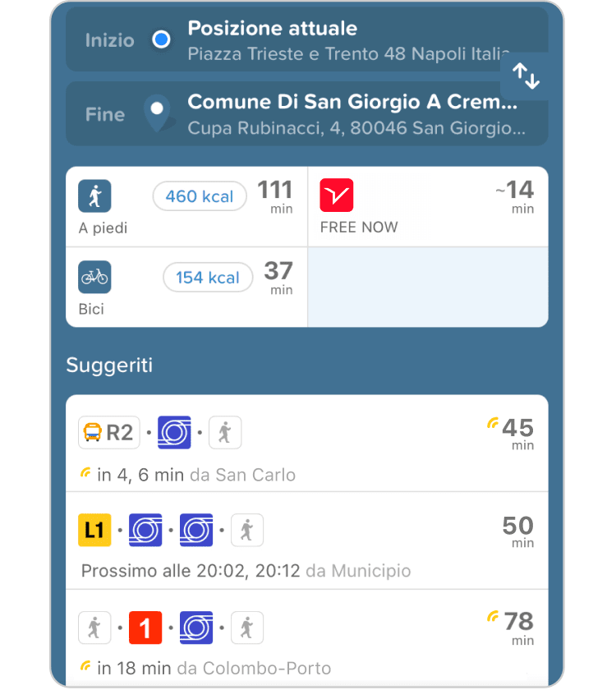This screenshot has width=616, height=690.
Task: Open the FREE NOW taxi icon
Action: click(x=337, y=195)
